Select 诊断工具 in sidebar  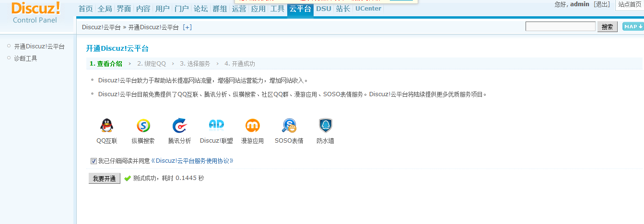25,58
